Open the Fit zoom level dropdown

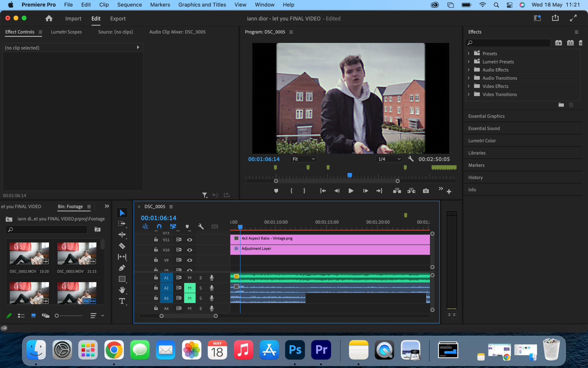[303, 159]
